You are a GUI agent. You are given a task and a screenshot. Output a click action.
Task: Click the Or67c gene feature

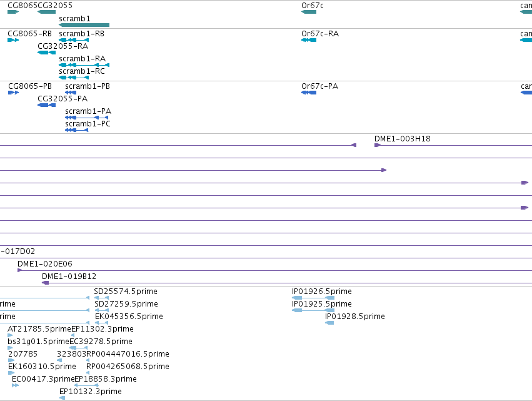tap(309, 12)
